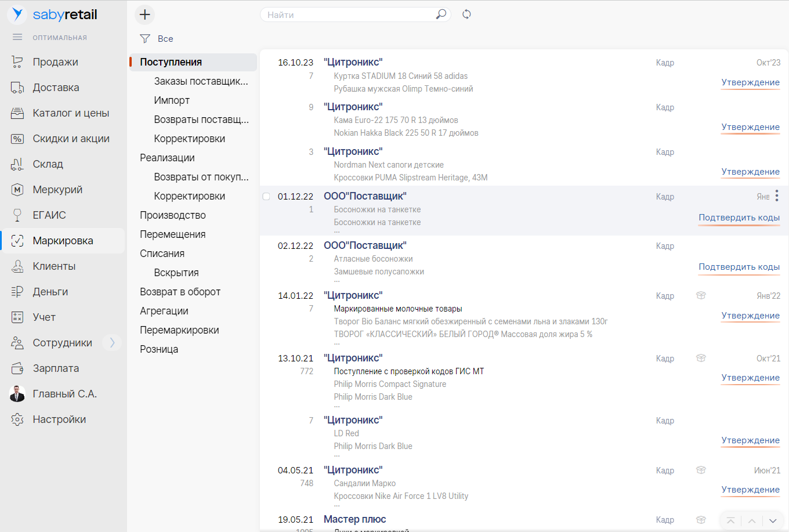
Task: Focus the Найти search field
Action: pos(348,15)
